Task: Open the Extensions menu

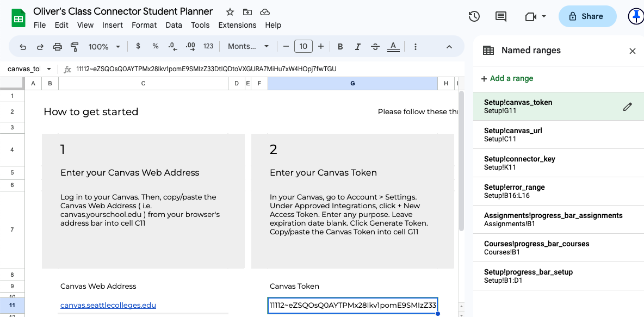Action: 237,25
